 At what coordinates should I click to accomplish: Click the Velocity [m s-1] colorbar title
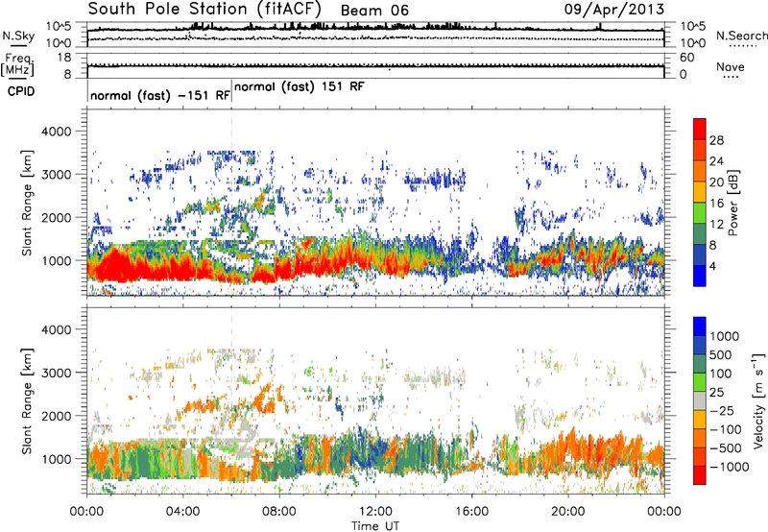758,400
